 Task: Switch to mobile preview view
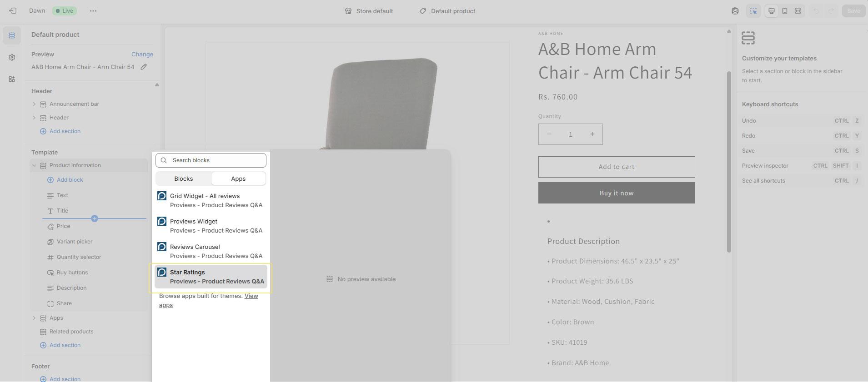tap(784, 11)
